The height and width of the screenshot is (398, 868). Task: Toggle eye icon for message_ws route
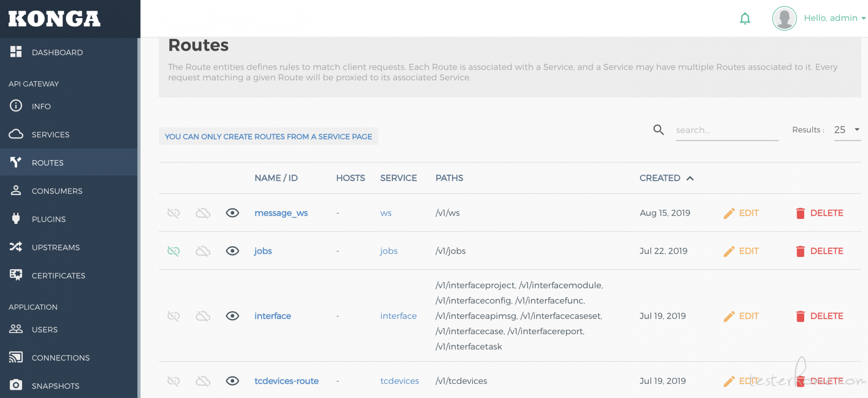pos(232,213)
